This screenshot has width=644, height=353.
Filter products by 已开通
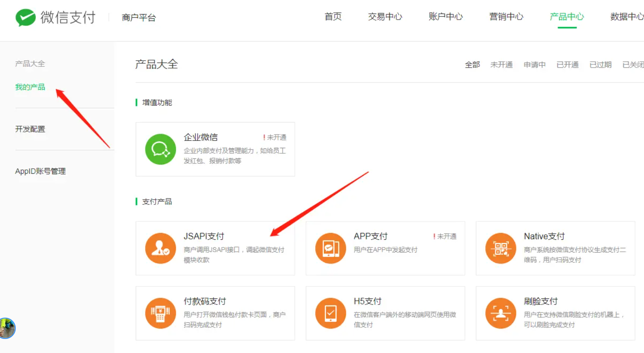click(567, 65)
